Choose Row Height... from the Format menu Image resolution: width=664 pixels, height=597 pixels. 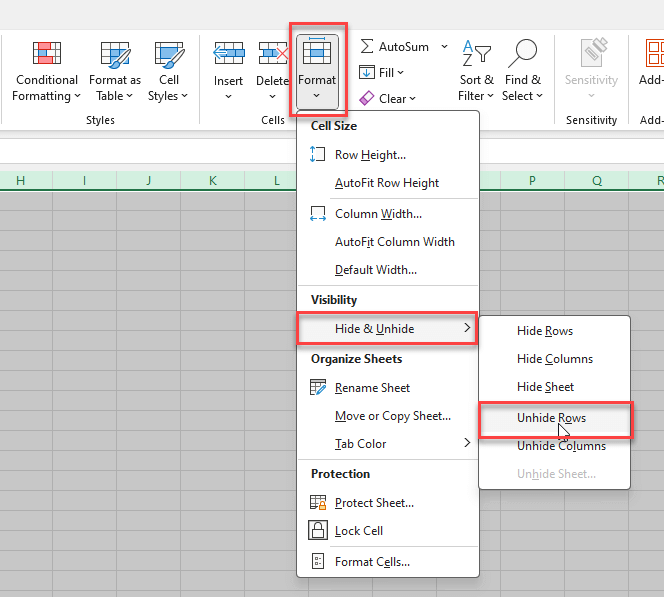click(388, 155)
